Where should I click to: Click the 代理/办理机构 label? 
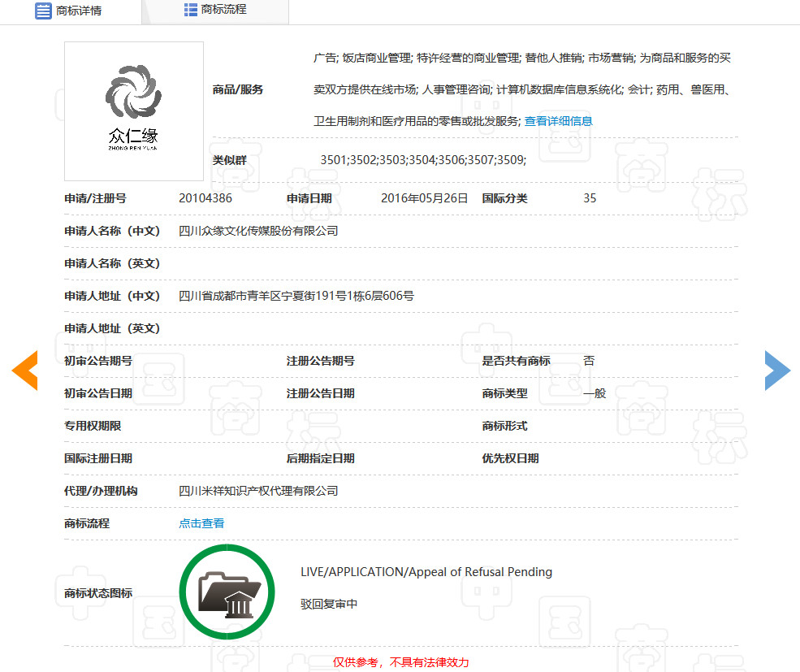[x=101, y=491]
